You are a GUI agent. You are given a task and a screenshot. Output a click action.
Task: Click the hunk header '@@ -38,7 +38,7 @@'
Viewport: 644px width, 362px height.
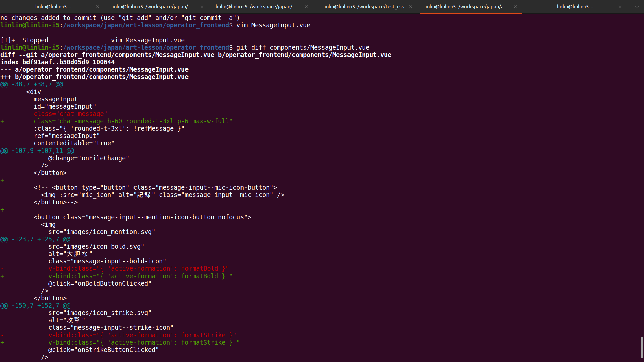click(x=32, y=84)
